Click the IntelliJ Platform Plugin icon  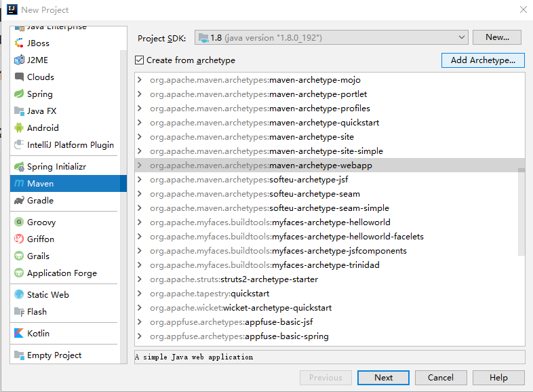click(19, 145)
